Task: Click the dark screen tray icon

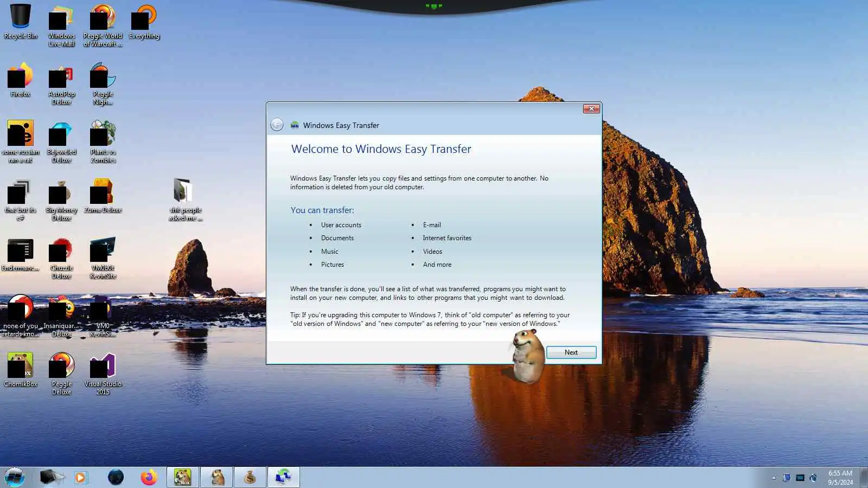Action: click(800, 478)
